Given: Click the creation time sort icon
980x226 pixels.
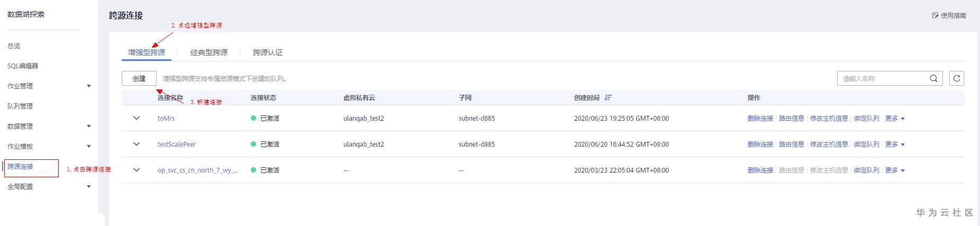Looking at the screenshot, I should pyautogui.click(x=608, y=97).
